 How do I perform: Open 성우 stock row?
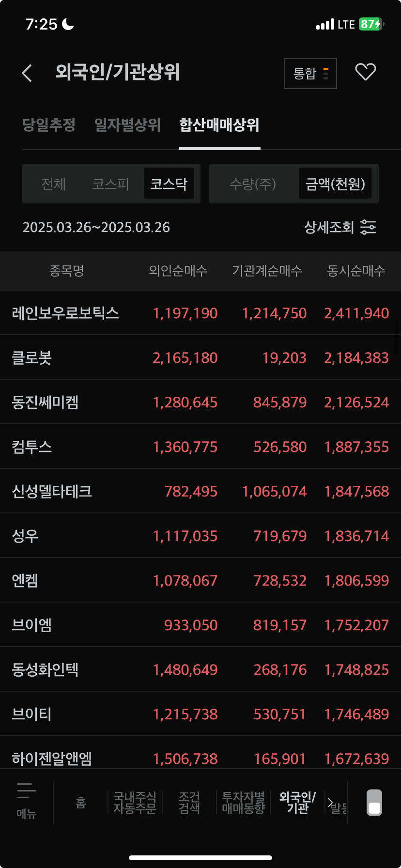click(x=200, y=536)
